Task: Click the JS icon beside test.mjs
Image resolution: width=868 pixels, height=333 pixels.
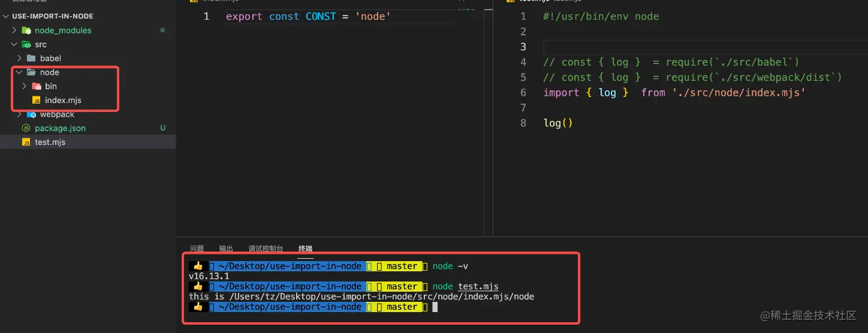Action: (x=26, y=142)
